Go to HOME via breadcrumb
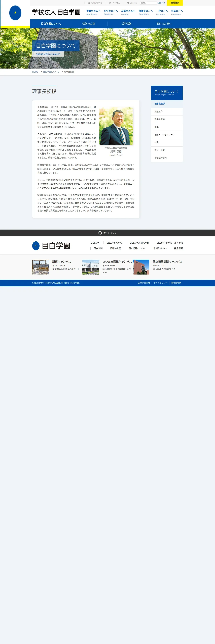Screen dimensions: 215x644 [x=35, y=72]
